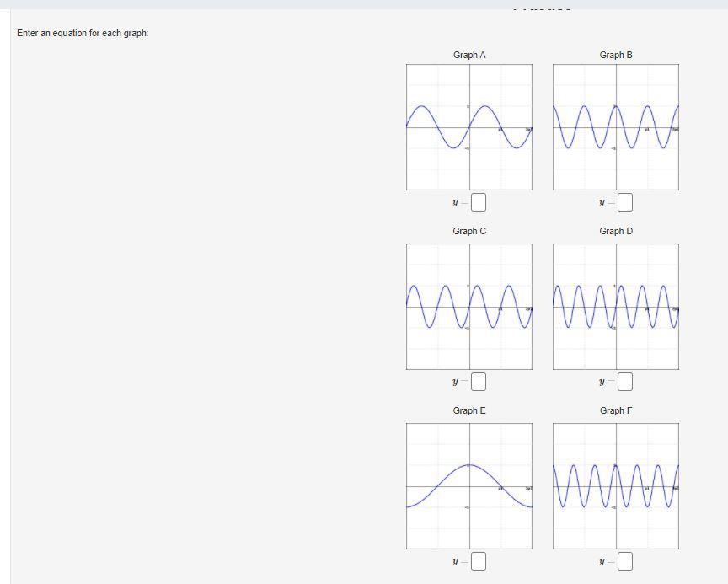728x584 pixels.
Task: Click the equation entry box for Graph F
Action: click(x=625, y=559)
